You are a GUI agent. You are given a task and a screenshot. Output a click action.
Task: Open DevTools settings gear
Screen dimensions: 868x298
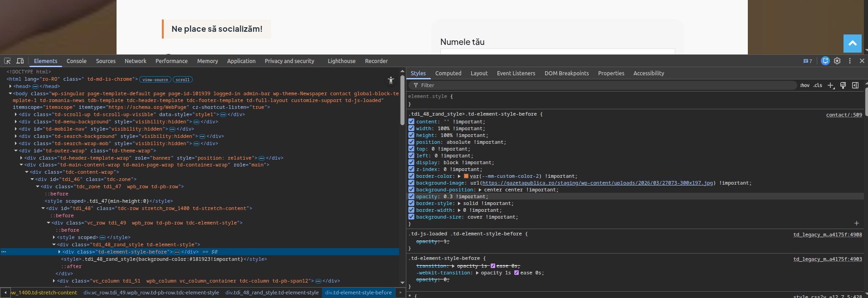(x=837, y=61)
